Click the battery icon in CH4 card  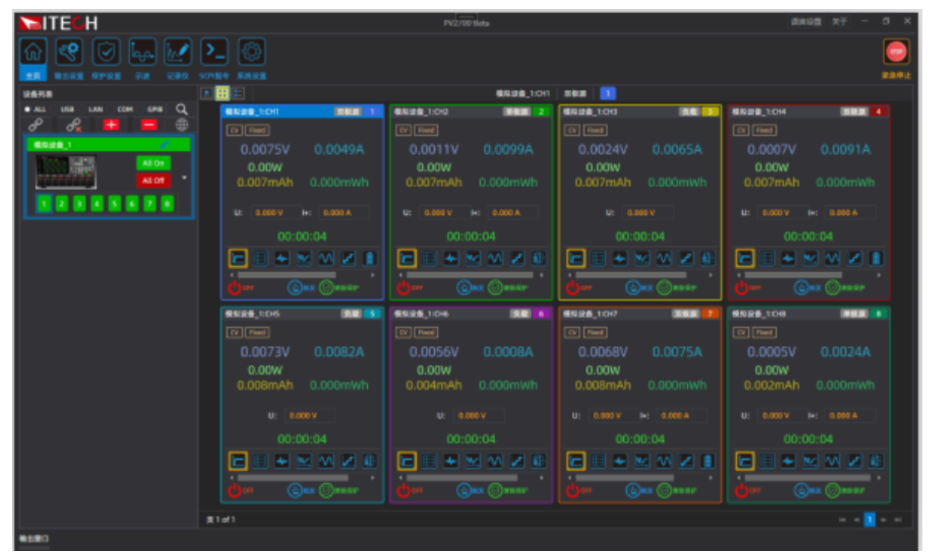coord(876,258)
